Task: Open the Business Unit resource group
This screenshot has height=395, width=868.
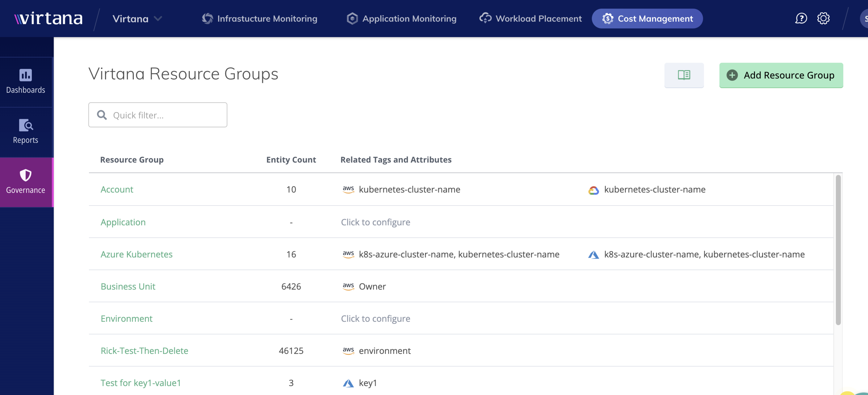Action: click(128, 286)
